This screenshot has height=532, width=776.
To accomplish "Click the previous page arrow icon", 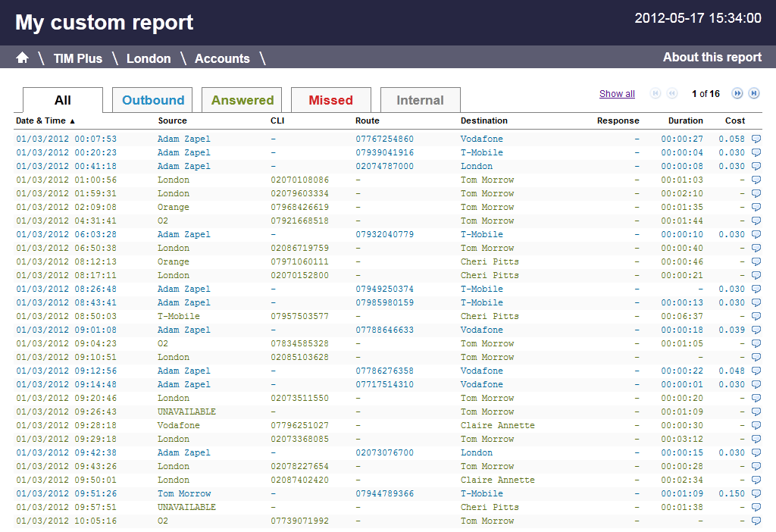I will pyautogui.click(x=671, y=93).
